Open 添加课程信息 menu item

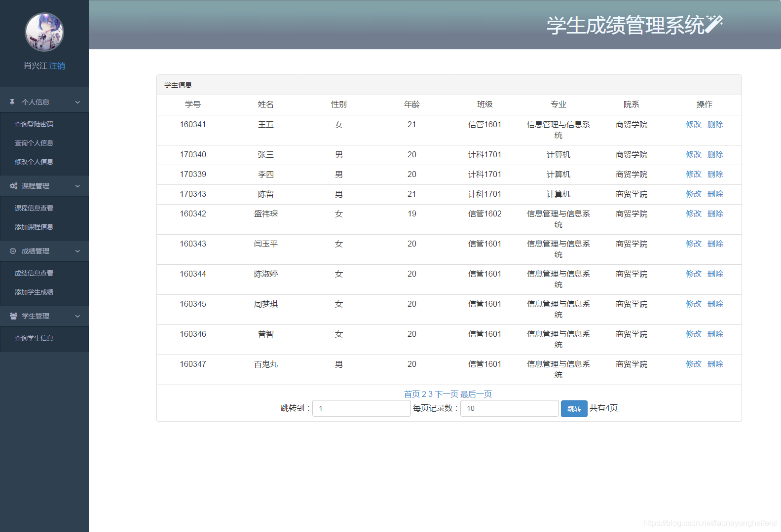tap(34, 227)
